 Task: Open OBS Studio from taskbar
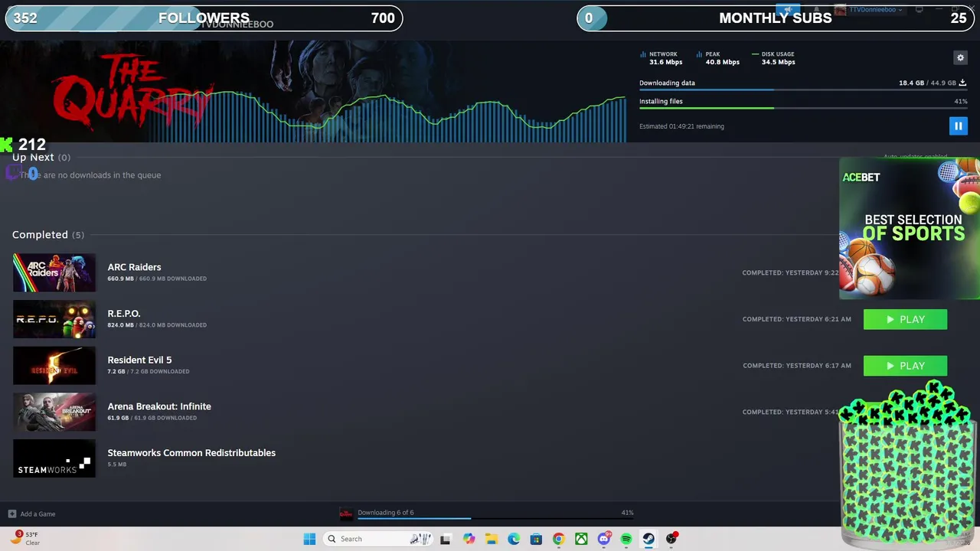tap(671, 539)
